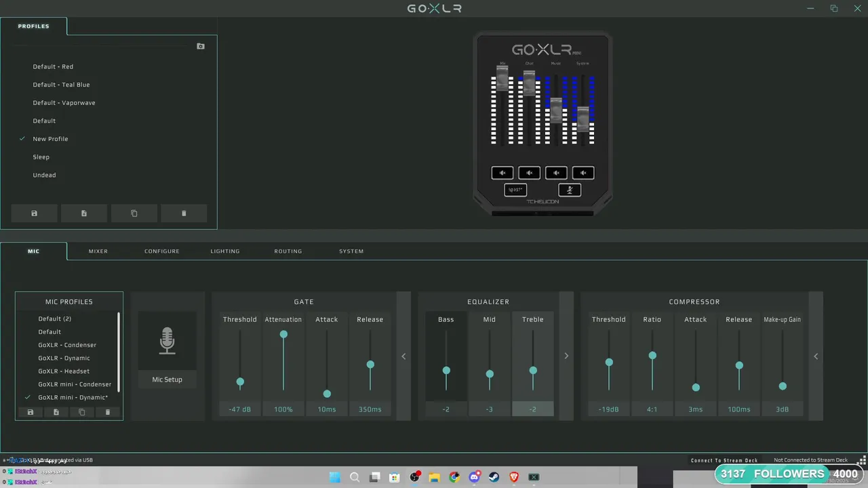Click the Mic Setup button

(x=167, y=380)
